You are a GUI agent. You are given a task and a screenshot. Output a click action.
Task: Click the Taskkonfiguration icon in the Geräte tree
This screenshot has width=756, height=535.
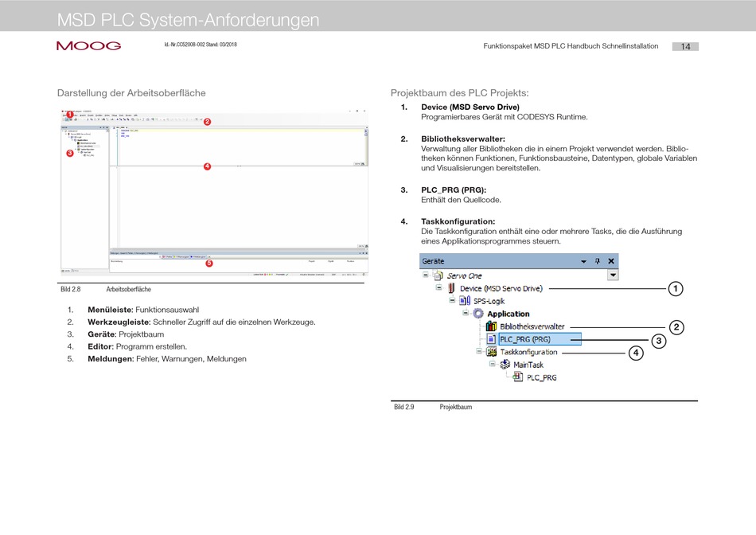(x=491, y=352)
